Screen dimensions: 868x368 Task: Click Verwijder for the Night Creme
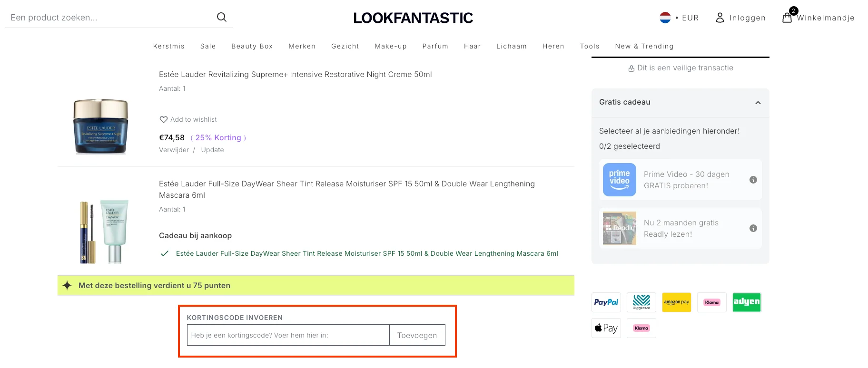(174, 150)
